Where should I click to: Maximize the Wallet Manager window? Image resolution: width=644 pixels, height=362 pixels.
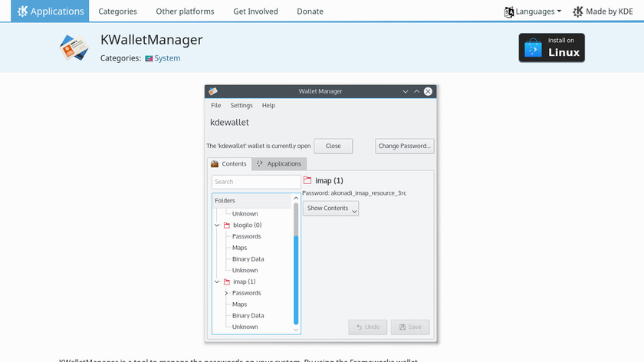click(x=416, y=91)
